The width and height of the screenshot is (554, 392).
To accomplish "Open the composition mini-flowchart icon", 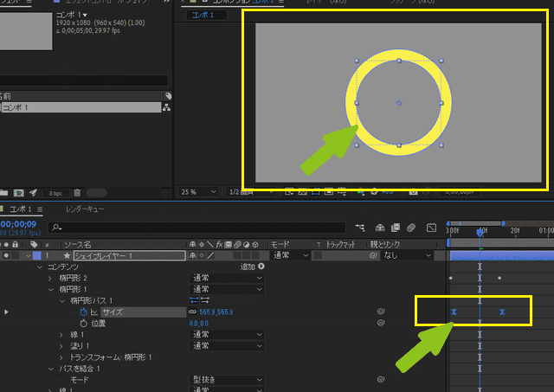I will point(360,228).
